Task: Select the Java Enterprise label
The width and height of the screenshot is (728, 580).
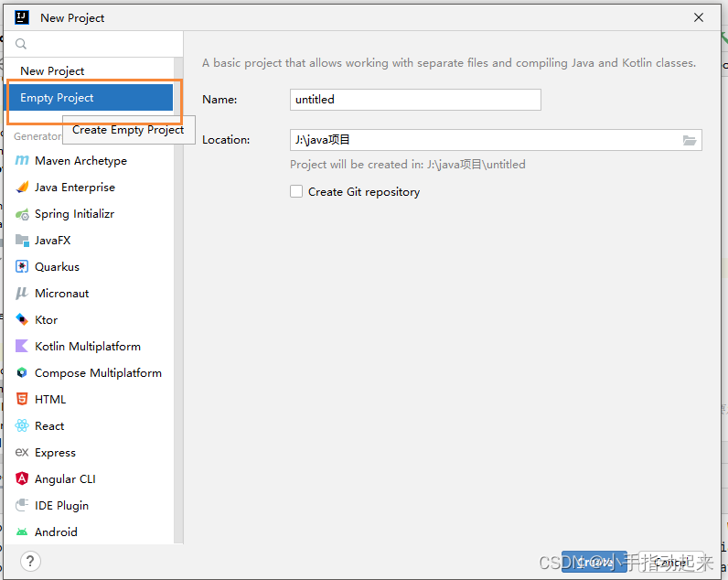Action: click(x=75, y=188)
